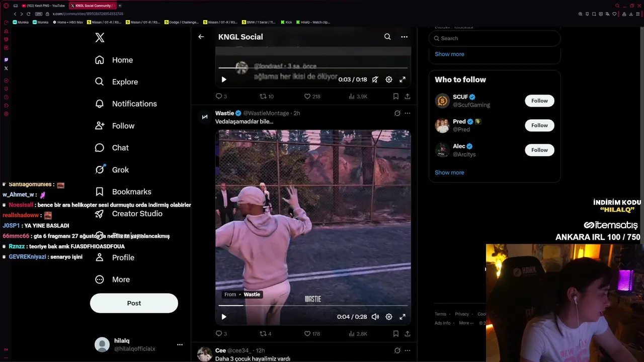The width and height of the screenshot is (644, 362).
Task: Open KNGL Social community more options
Action: tap(404, 37)
